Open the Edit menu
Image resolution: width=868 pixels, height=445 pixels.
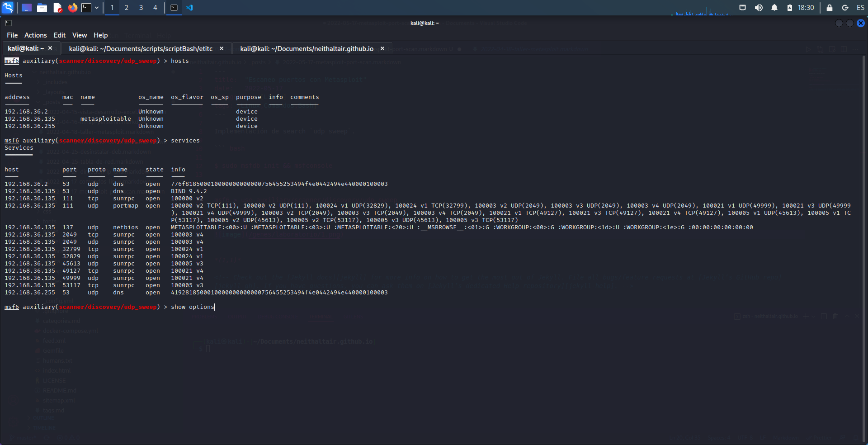[60, 35]
